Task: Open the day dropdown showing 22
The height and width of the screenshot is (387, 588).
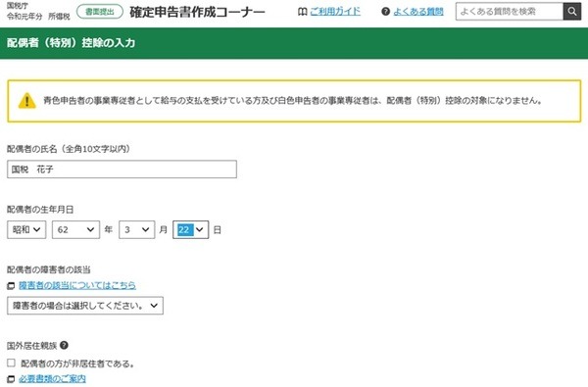Action: pyautogui.click(x=190, y=229)
